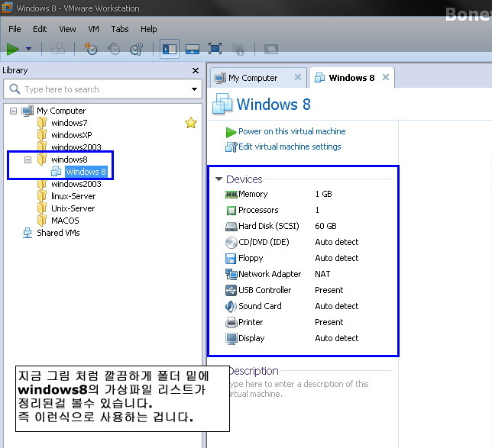Close the Windows 8 tab
Viewport: 492px width, 448px height.
[386, 77]
